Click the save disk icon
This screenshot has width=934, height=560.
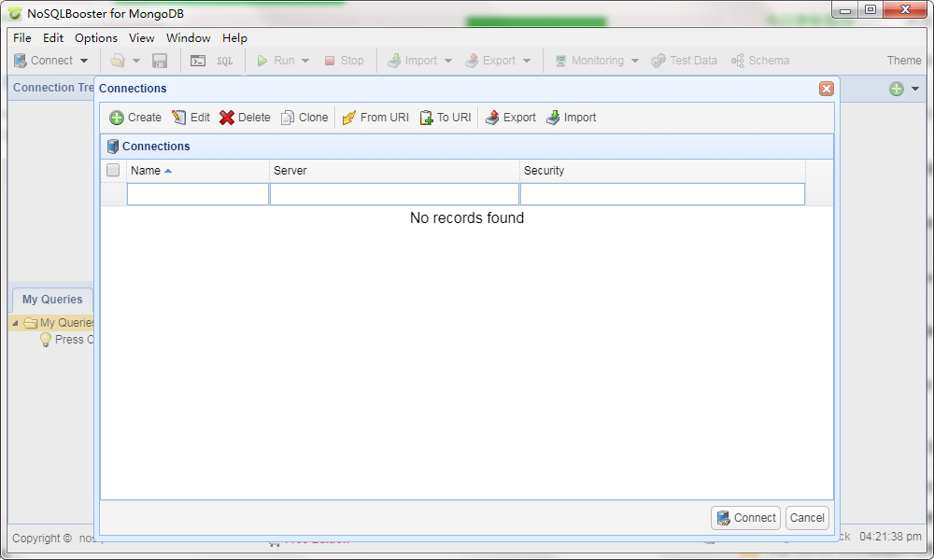tap(160, 60)
